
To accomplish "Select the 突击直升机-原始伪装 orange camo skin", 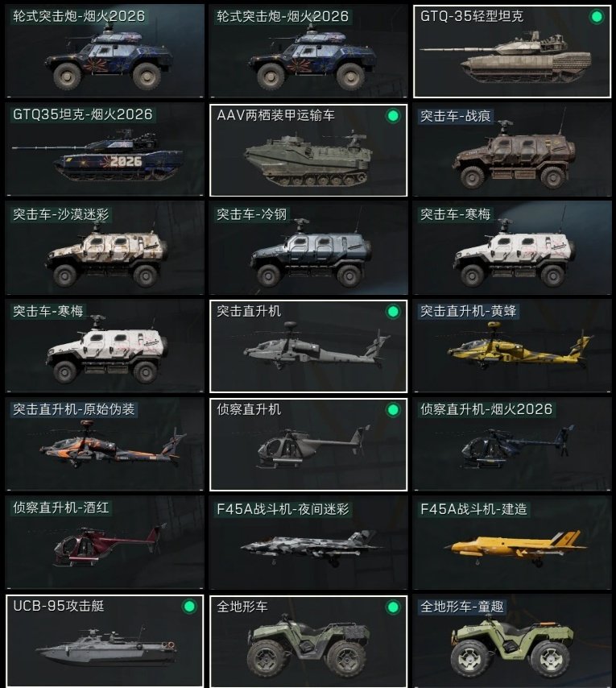I will coord(105,445).
